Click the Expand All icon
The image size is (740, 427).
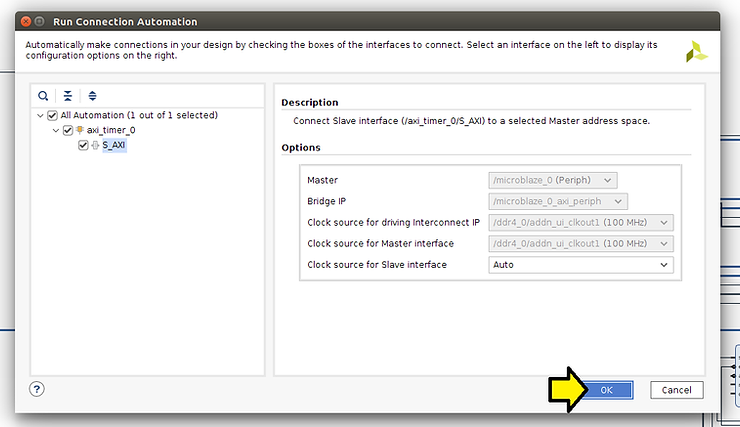[92, 96]
